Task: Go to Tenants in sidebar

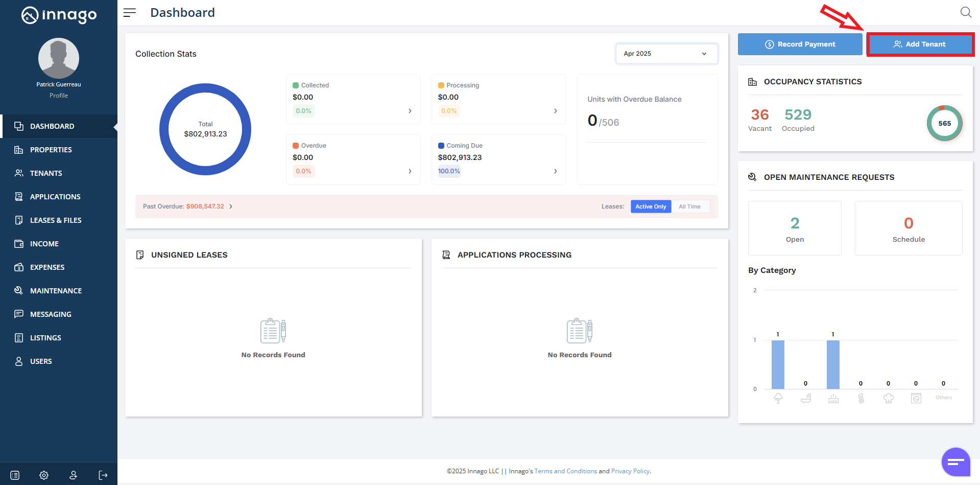Action: pos(46,173)
